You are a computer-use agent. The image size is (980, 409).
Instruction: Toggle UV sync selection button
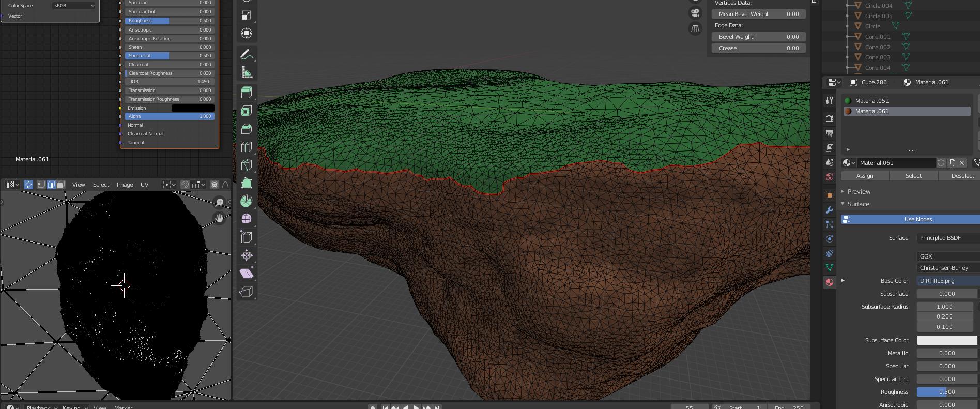coord(28,185)
